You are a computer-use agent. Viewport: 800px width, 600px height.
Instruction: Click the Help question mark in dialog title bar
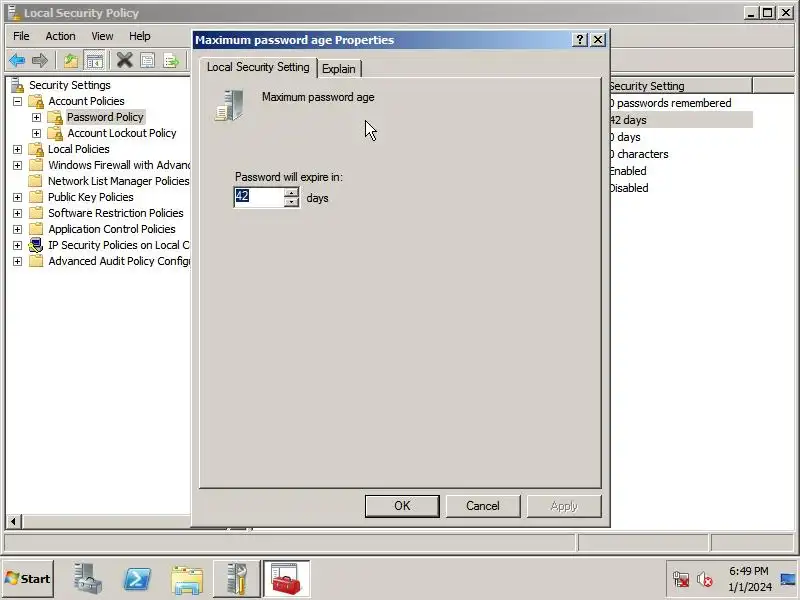click(580, 40)
